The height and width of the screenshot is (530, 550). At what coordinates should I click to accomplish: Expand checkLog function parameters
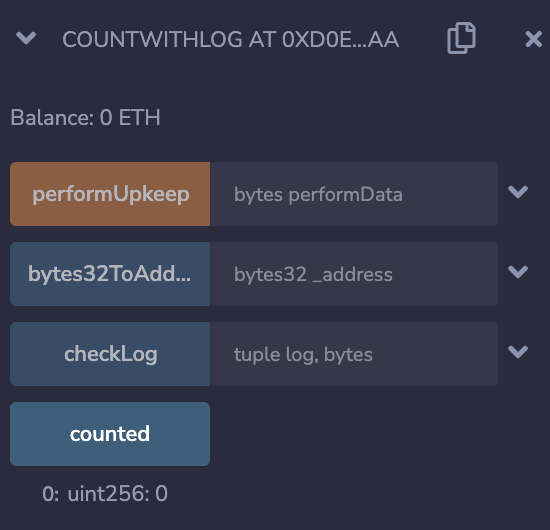[518, 351]
